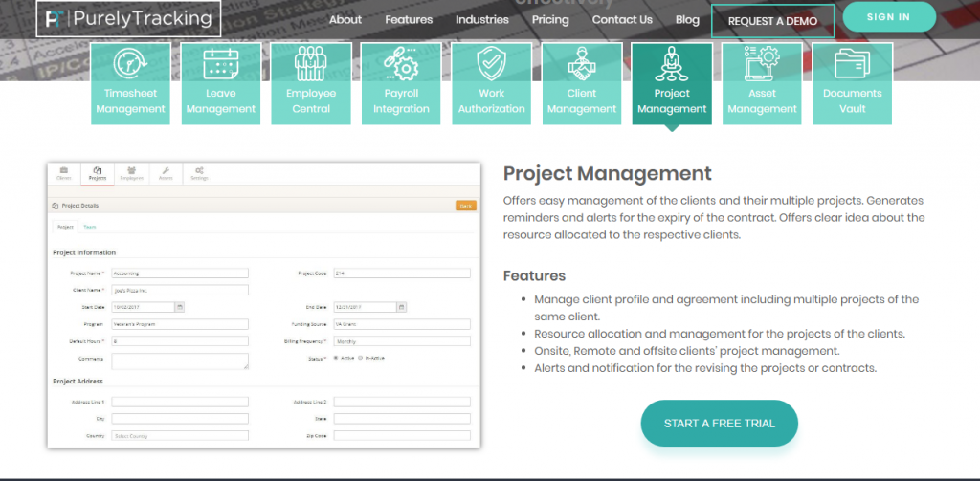The image size is (980, 481).
Task: Select the In-Active status radio button
Action: [361, 358]
